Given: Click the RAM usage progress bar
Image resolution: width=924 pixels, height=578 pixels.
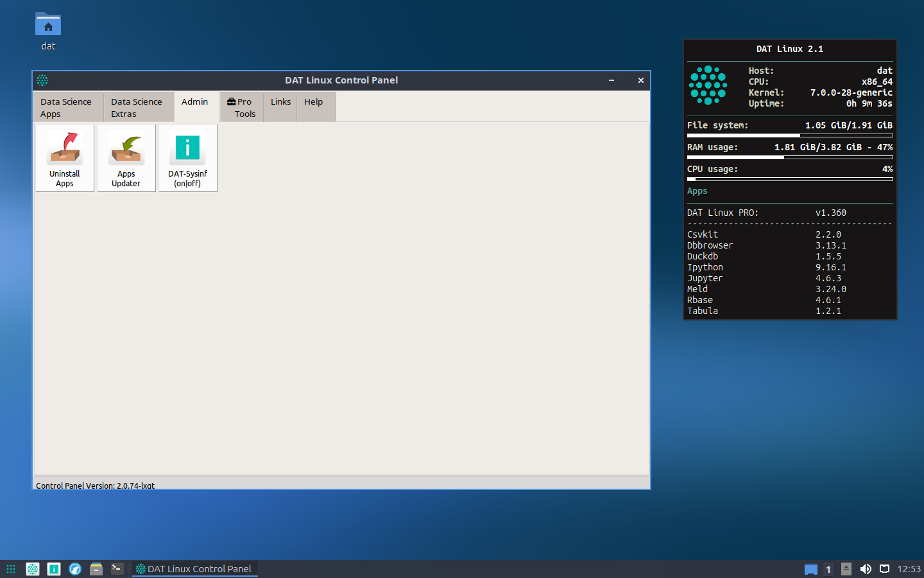Looking at the screenshot, I should point(790,157).
